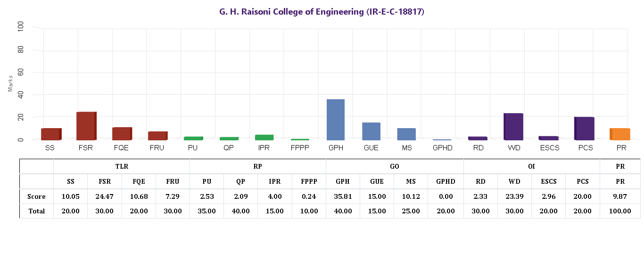Click the Total row label
The width and height of the screenshot is (644, 268).
click(36, 211)
